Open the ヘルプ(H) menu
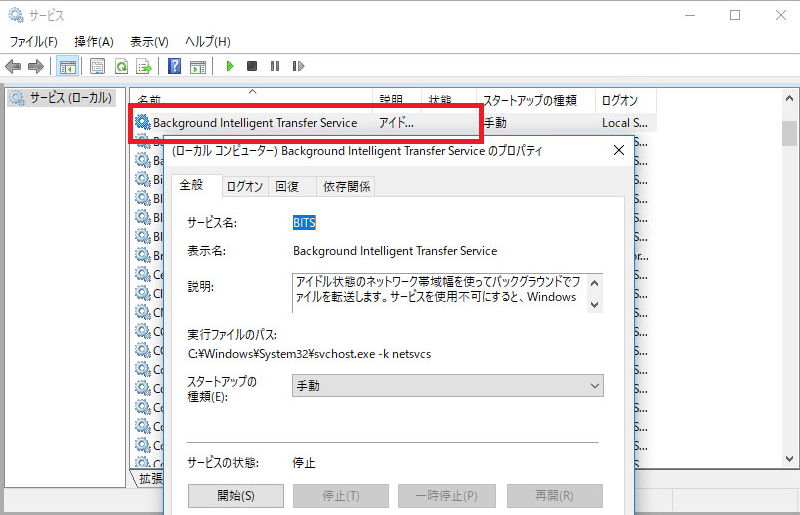This screenshot has height=515, width=800. [x=208, y=42]
